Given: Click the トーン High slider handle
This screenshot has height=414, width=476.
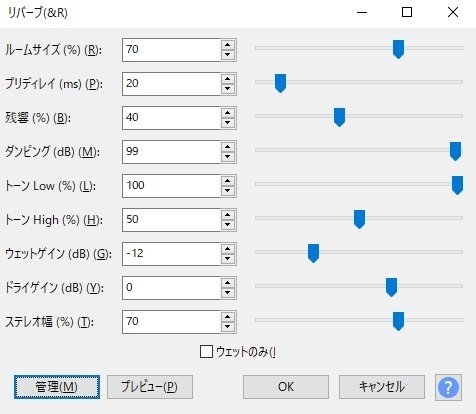Looking at the screenshot, I should click(x=359, y=219).
